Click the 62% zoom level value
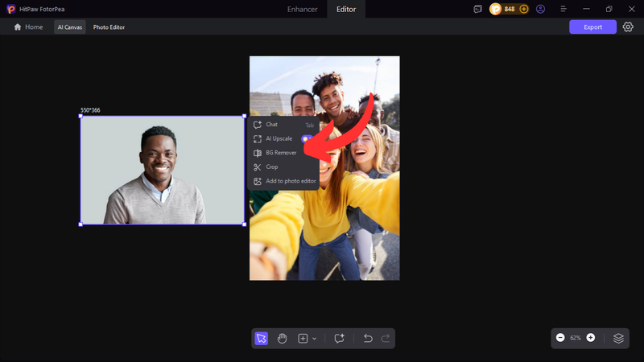The width and height of the screenshot is (644, 362). tap(576, 338)
